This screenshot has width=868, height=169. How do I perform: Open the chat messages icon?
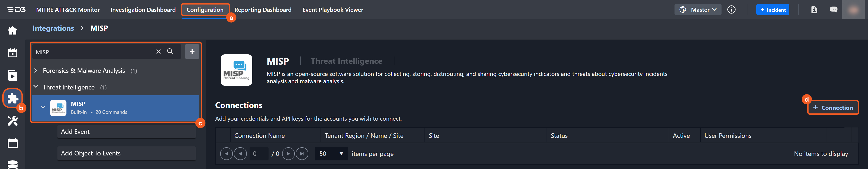833,10
